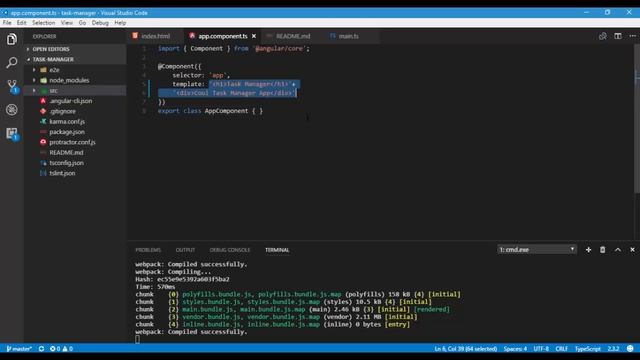Open the File menu
This screenshot has width=640, height=360.
(7, 23)
